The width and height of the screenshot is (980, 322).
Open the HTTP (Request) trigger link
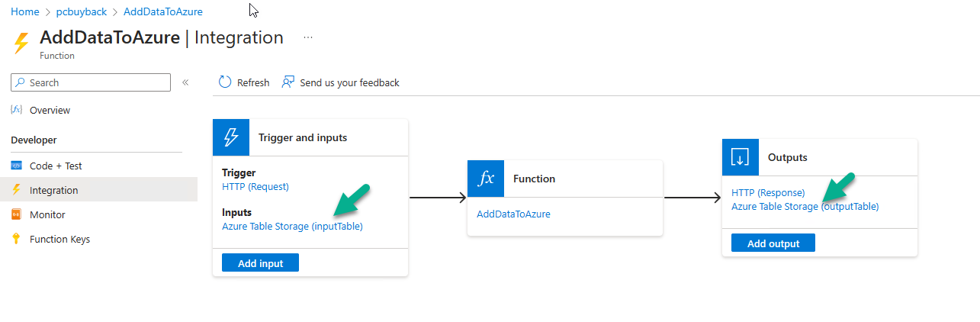point(255,186)
